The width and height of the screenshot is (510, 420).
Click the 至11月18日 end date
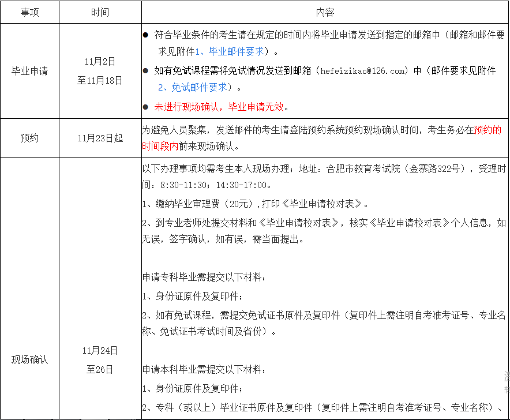[x=100, y=81]
